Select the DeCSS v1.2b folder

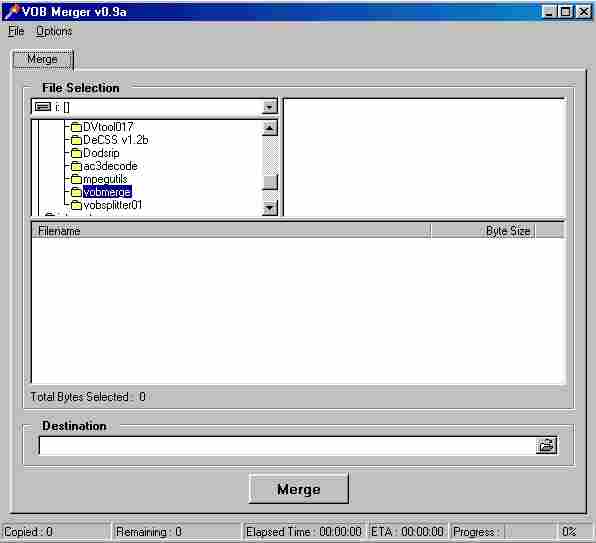[x=115, y=140]
